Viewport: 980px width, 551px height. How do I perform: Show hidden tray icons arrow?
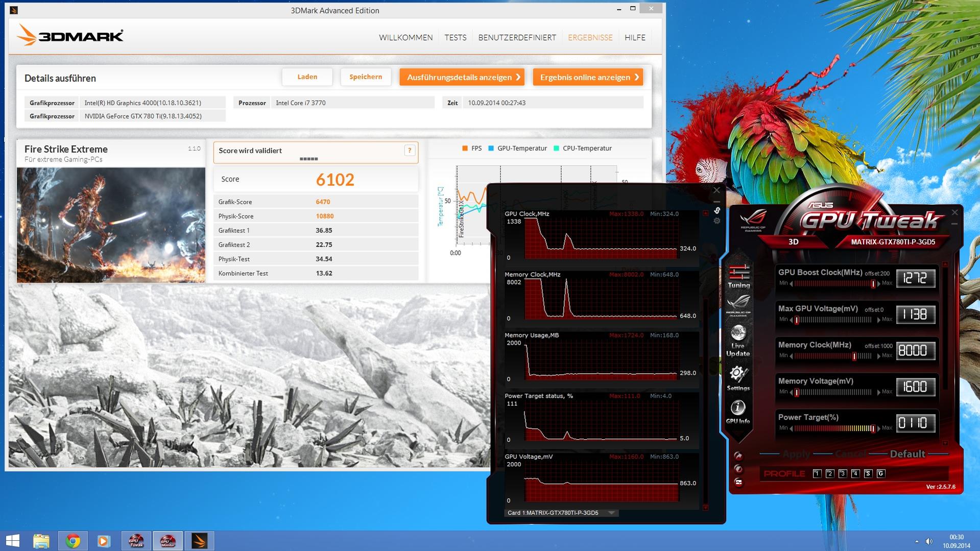917,541
